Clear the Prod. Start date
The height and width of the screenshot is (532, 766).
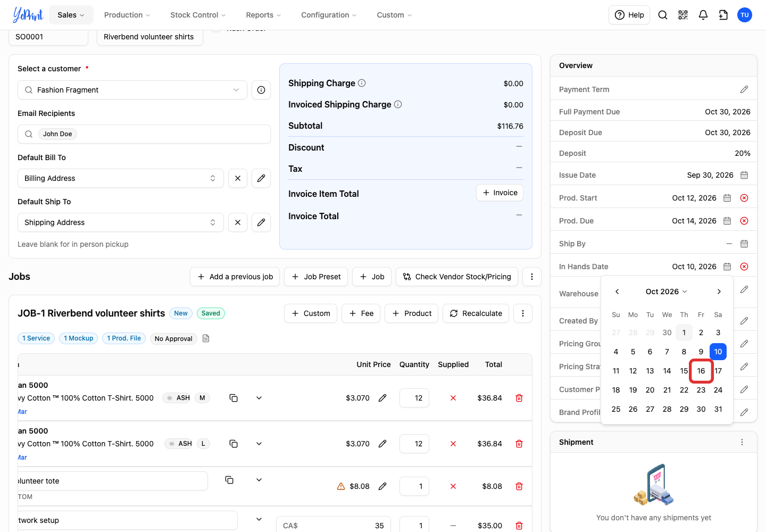click(x=744, y=198)
